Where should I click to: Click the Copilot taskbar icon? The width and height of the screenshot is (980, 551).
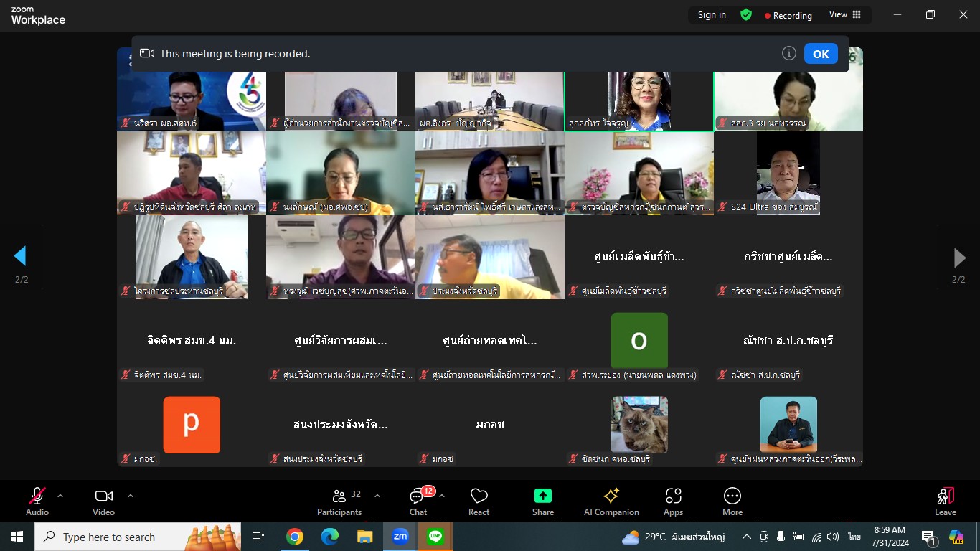pyautogui.click(x=956, y=537)
